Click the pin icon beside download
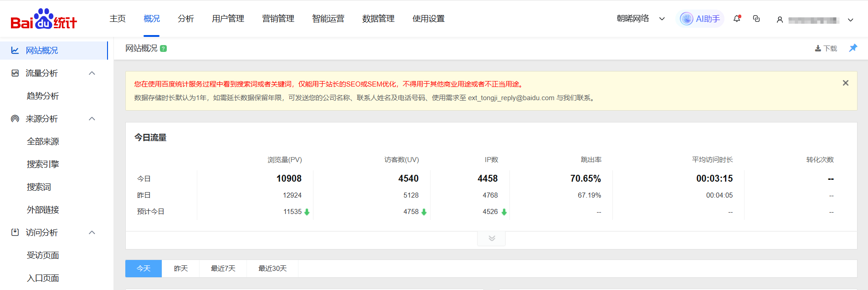 853,48
